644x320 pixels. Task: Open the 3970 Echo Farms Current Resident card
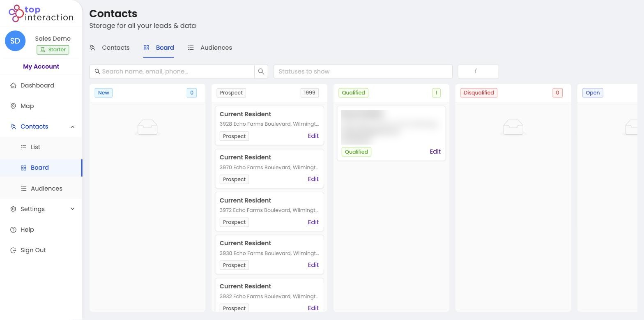pyautogui.click(x=269, y=168)
